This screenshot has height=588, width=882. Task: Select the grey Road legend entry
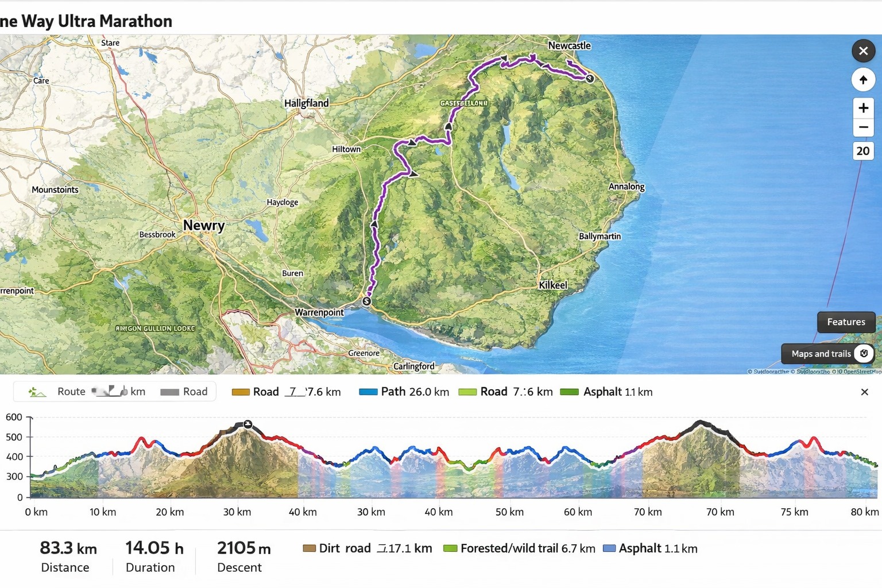pyautogui.click(x=184, y=392)
